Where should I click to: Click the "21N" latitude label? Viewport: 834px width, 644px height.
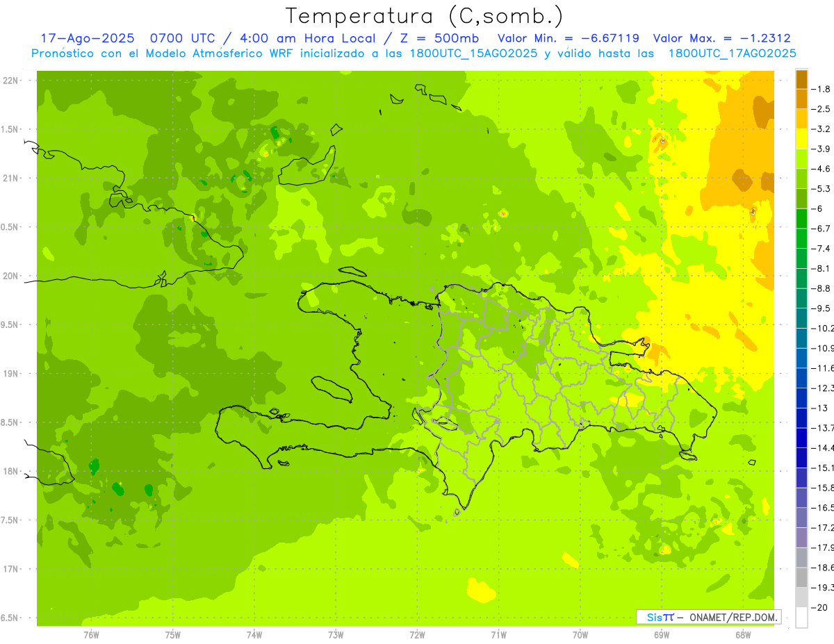click(10, 179)
